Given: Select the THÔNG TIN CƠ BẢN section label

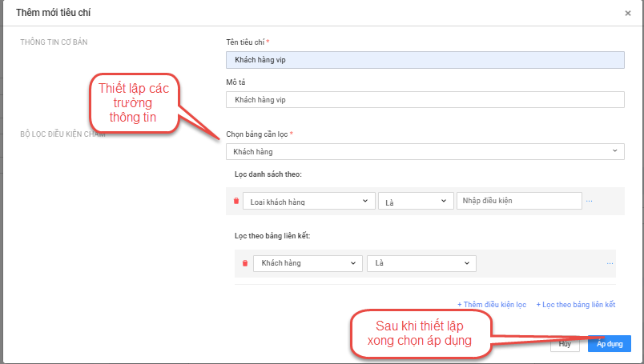Looking at the screenshot, I should click(54, 42).
